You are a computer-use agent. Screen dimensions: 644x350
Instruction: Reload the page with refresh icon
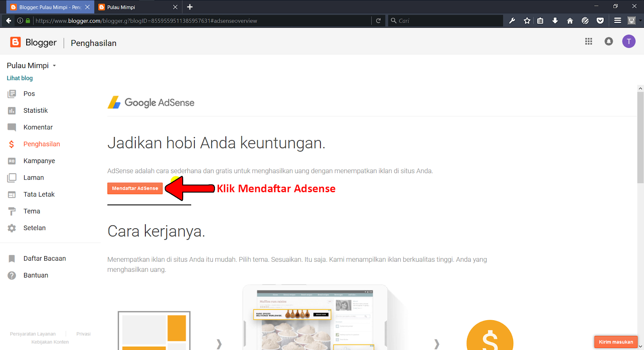pos(378,21)
